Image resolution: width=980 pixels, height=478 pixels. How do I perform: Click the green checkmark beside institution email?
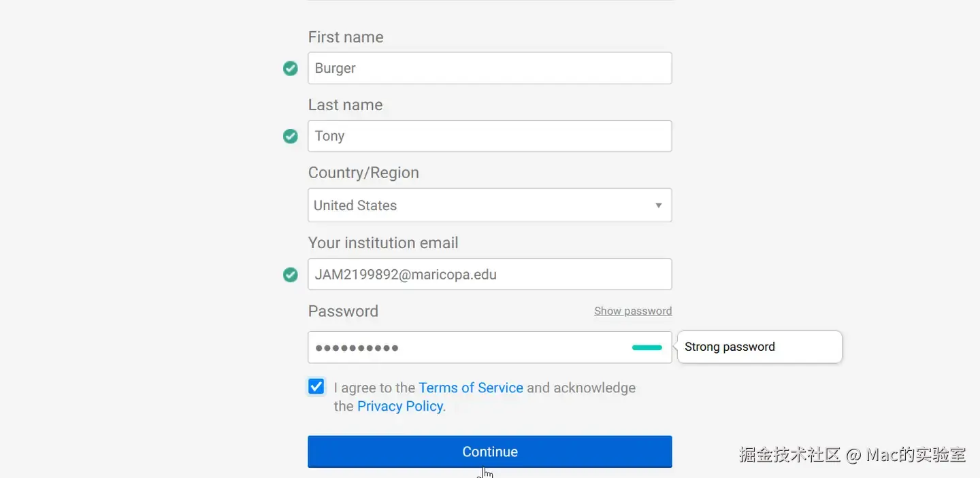click(x=291, y=275)
